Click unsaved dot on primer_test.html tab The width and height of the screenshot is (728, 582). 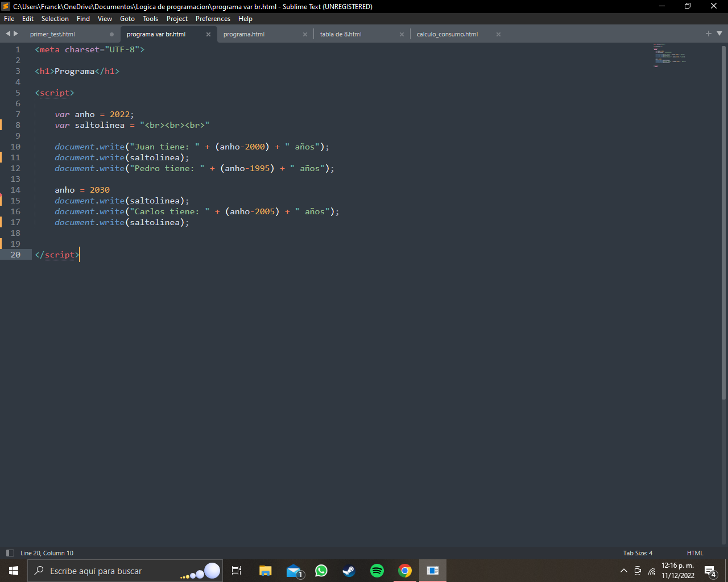coord(111,34)
